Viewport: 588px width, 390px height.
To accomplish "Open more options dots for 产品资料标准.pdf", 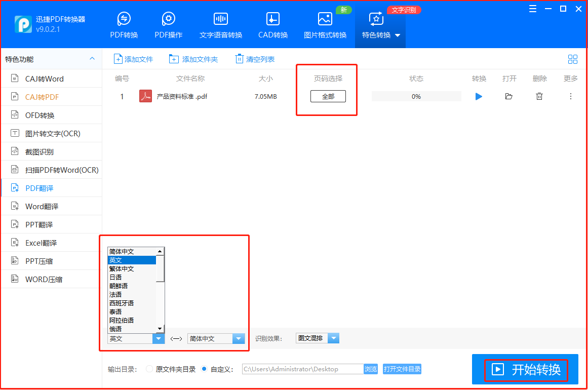I will [570, 96].
